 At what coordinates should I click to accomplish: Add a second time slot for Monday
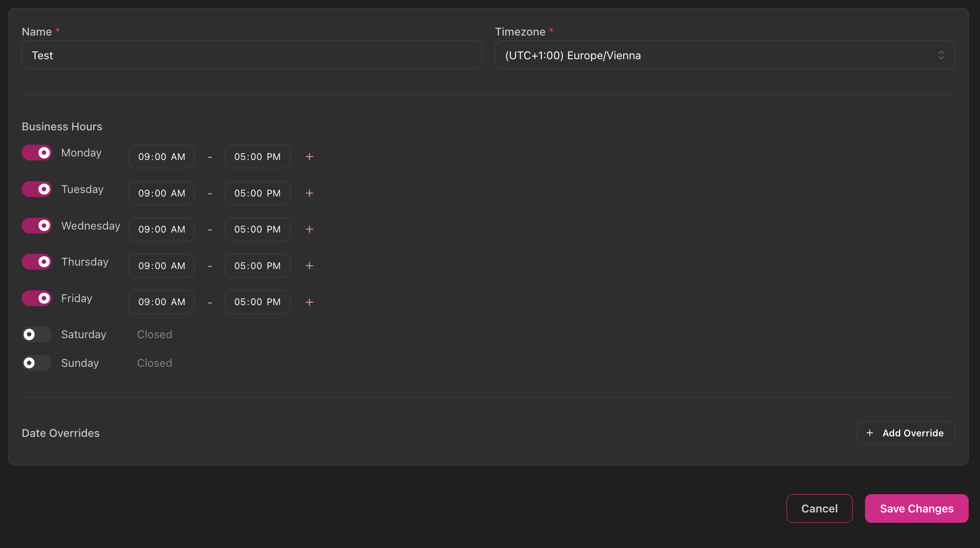(309, 157)
